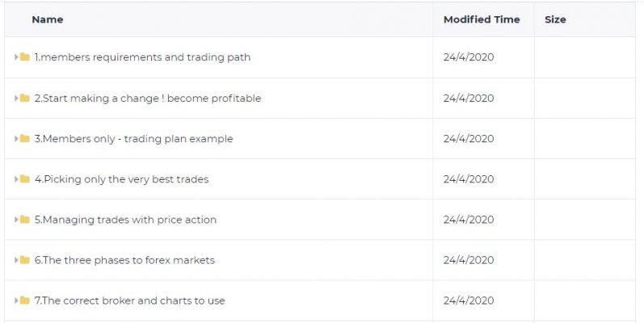Viewport: 644px width, 323px height.
Task: Open '3.Members only - trading plan example' folder name
Action: tap(133, 139)
